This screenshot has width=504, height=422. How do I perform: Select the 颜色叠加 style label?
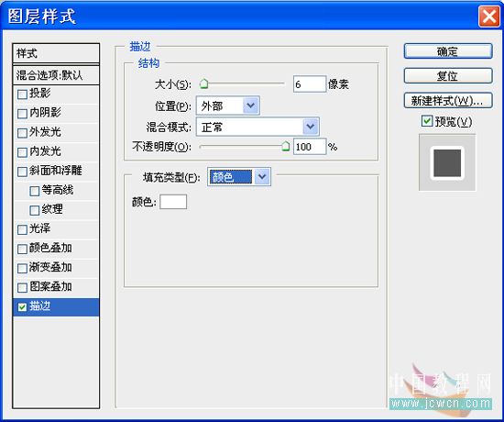(50, 248)
